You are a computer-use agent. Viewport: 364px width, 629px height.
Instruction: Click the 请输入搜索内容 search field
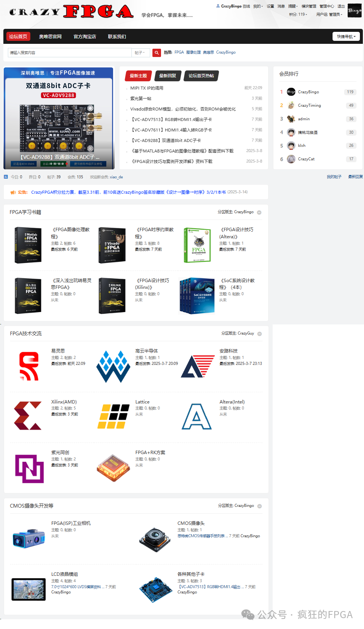pyautogui.click(x=70, y=53)
